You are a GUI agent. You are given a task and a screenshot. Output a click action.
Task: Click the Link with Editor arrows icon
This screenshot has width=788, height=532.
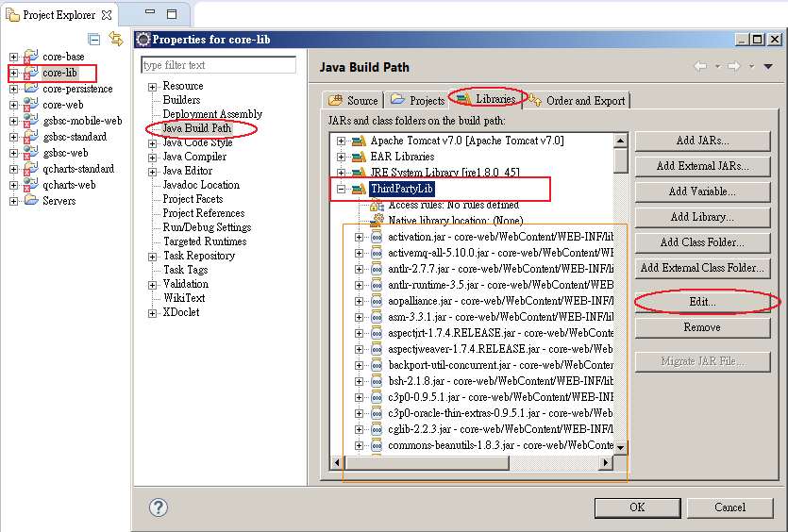pyautogui.click(x=116, y=39)
